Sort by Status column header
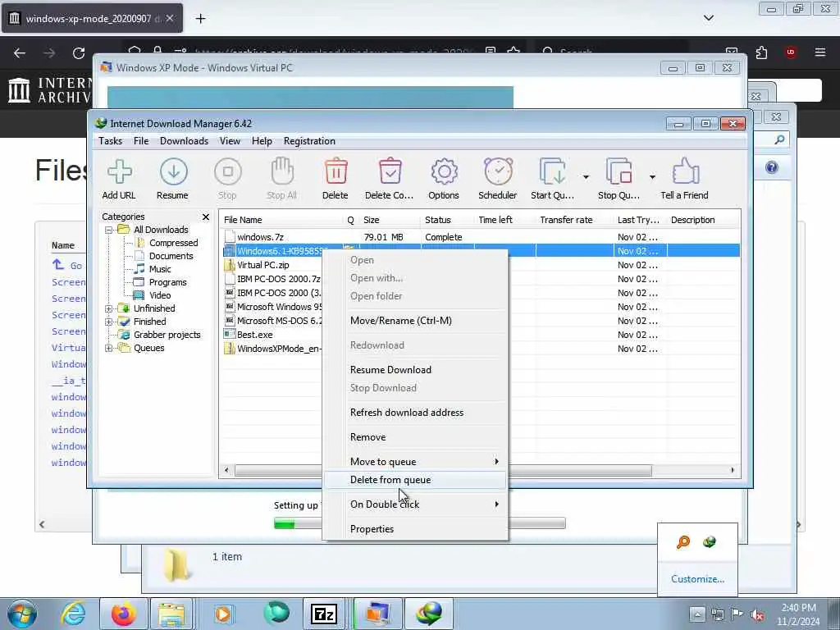 click(447, 220)
